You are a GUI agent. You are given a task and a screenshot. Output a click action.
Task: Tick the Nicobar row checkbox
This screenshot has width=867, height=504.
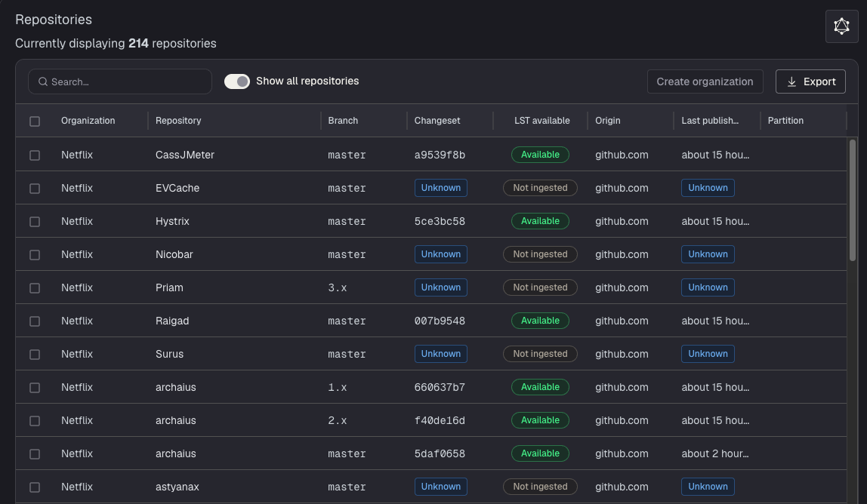(x=35, y=255)
